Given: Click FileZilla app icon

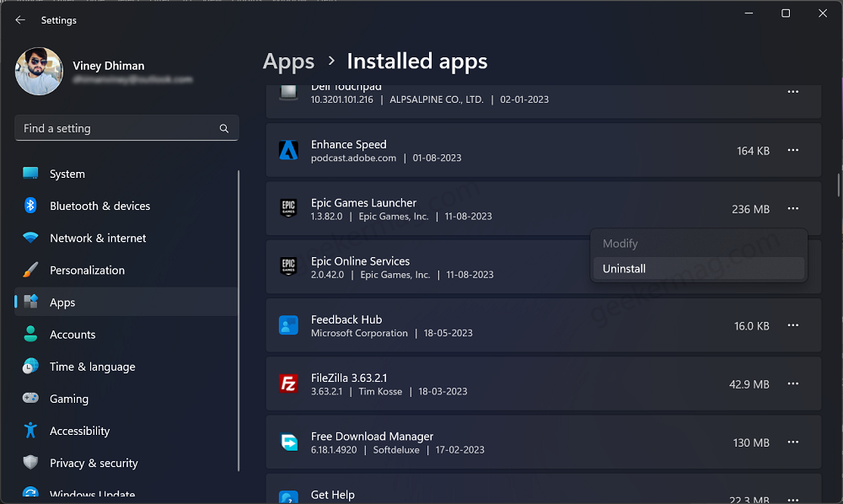Looking at the screenshot, I should (288, 383).
